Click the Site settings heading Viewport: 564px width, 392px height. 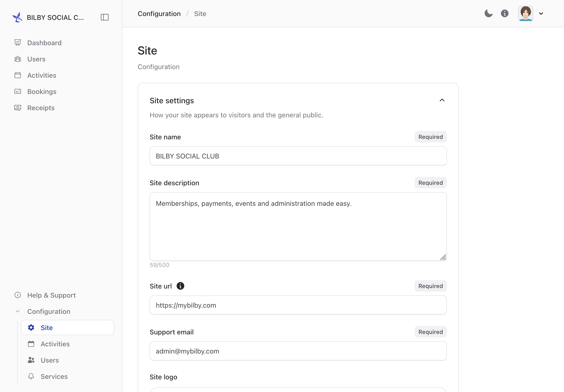pyautogui.click(x=172, y=100)
